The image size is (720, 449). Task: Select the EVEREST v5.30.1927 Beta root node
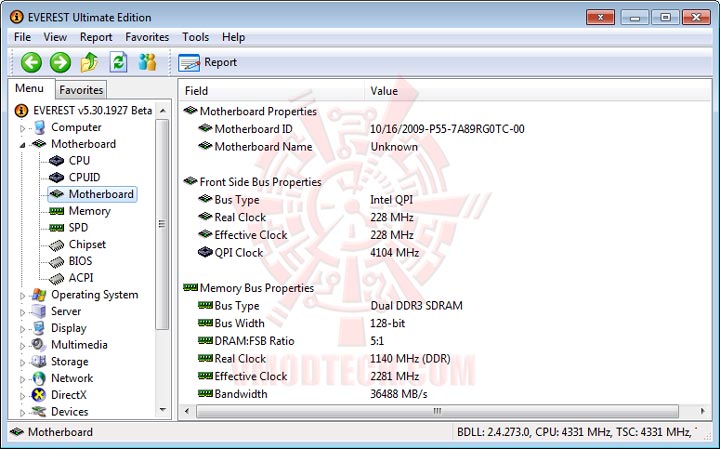pyautogui.click(x=92, y=111)
